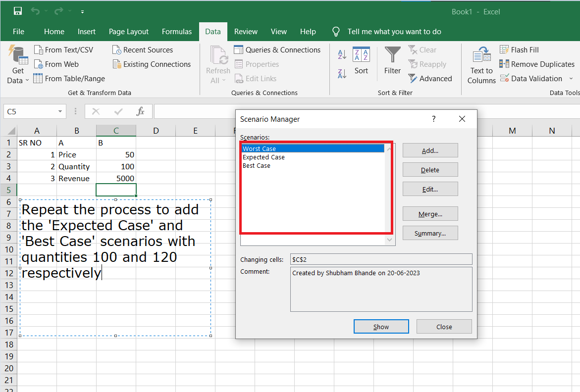
Task: Open the Name Box dropdown
Action: pyautogui.click(x=59, y=111)
